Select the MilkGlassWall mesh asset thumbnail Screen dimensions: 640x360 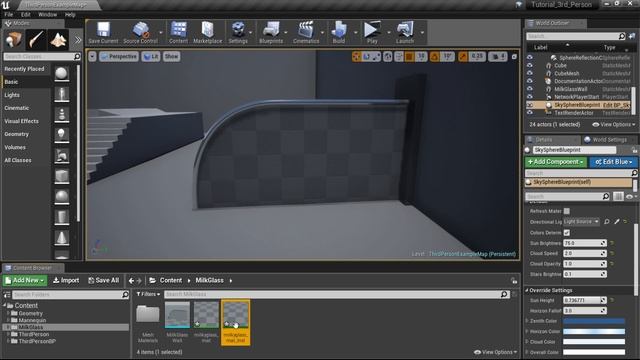[177, 315]
